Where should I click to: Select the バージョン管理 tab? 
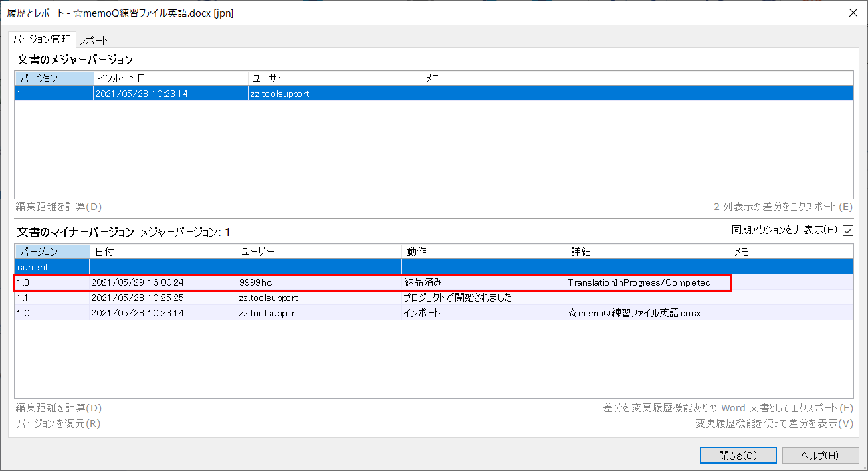[42, 39]
